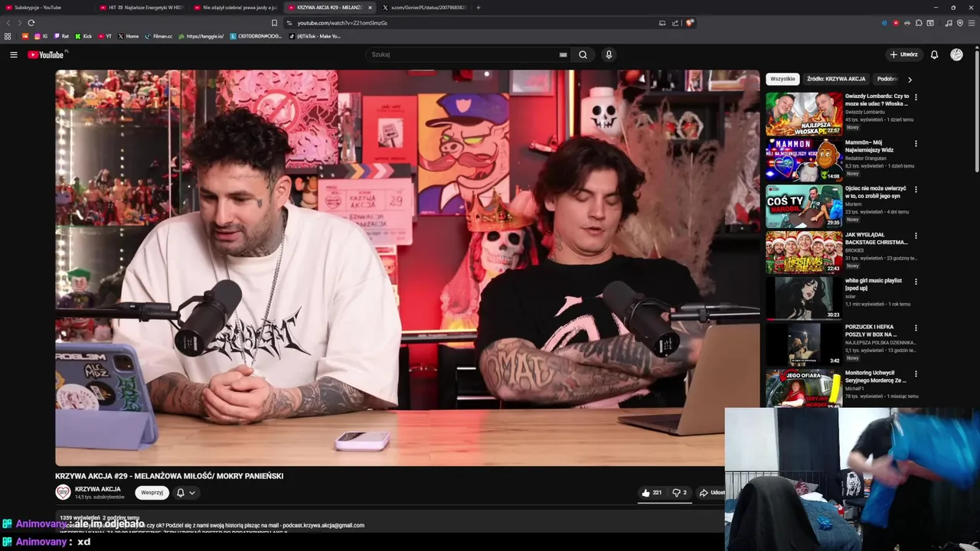Open the Rat bookmark
Screen dimensions: 980x551
[61, 36]
